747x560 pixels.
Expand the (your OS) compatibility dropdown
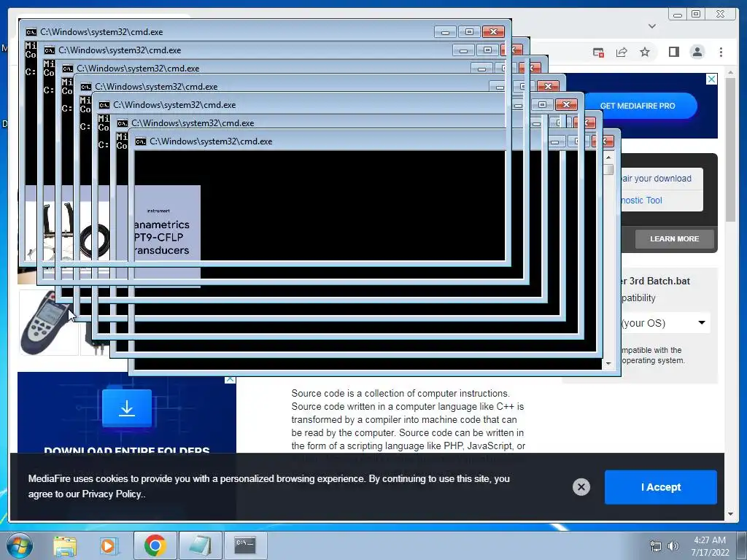pos(665,323)
